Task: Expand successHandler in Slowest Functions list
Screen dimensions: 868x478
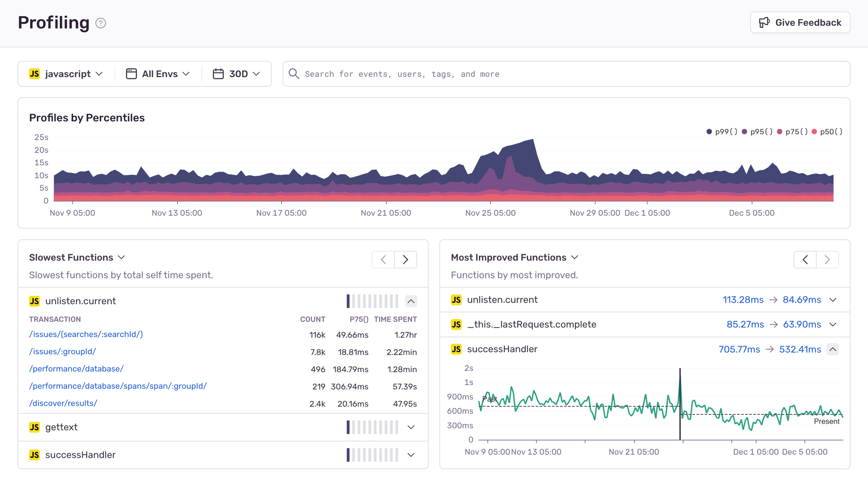Action: (411, 455)
